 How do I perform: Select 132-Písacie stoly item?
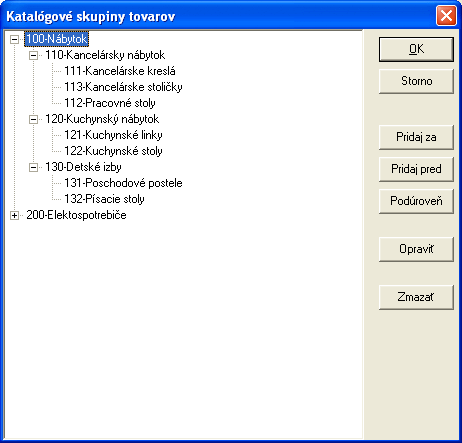104,199
